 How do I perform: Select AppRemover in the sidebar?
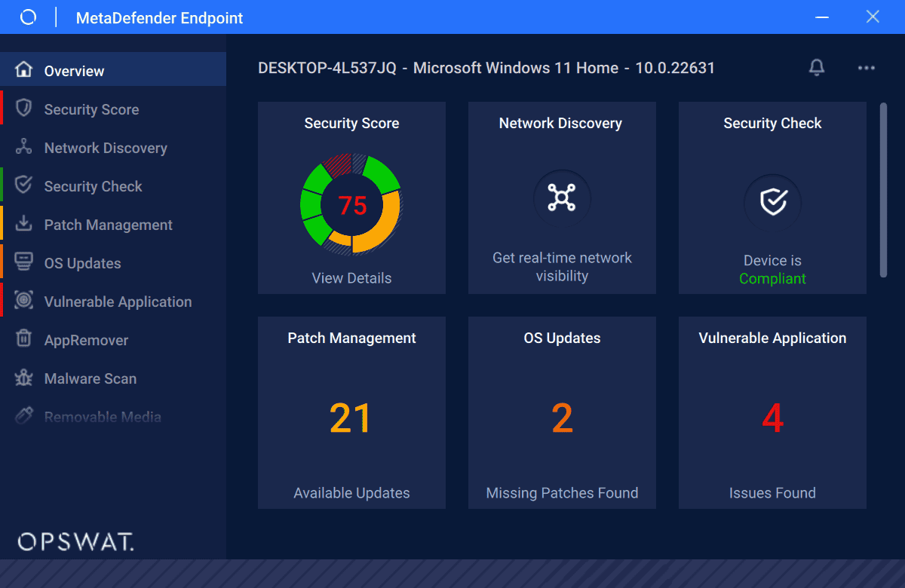pyautogui.click(x=113, y=339)
